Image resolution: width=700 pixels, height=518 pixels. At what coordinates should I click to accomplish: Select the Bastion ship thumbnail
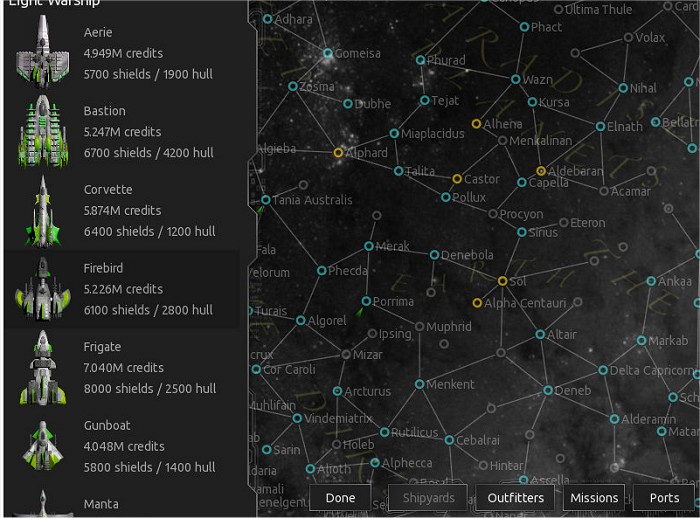click(43, 131)
